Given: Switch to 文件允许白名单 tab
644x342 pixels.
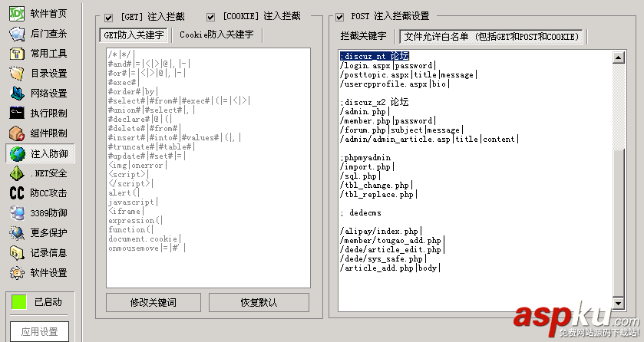Looking at the screenshot, I should [491, 37].
